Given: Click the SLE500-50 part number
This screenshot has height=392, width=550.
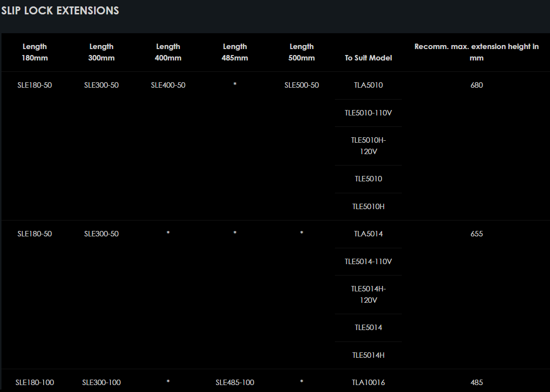Looking at the screenshot, I should click(x=301, y=85).
